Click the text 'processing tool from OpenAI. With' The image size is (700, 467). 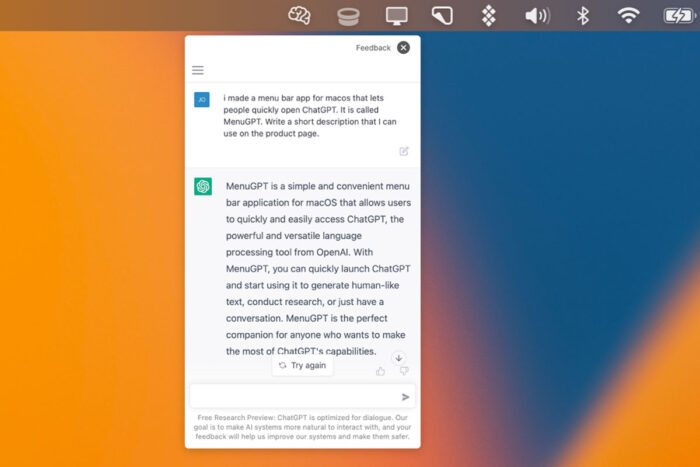pyautogui.click(x=299, y=252)
